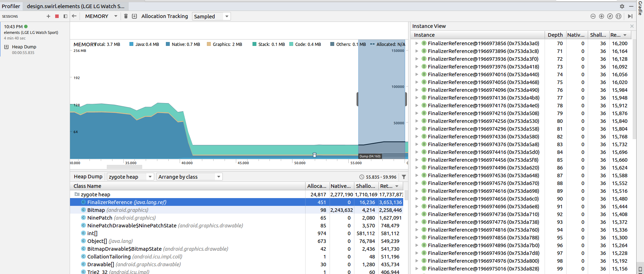The image size is (644, 274).
Task: Select the Heap Dump session entry
Action: [24, 47]
